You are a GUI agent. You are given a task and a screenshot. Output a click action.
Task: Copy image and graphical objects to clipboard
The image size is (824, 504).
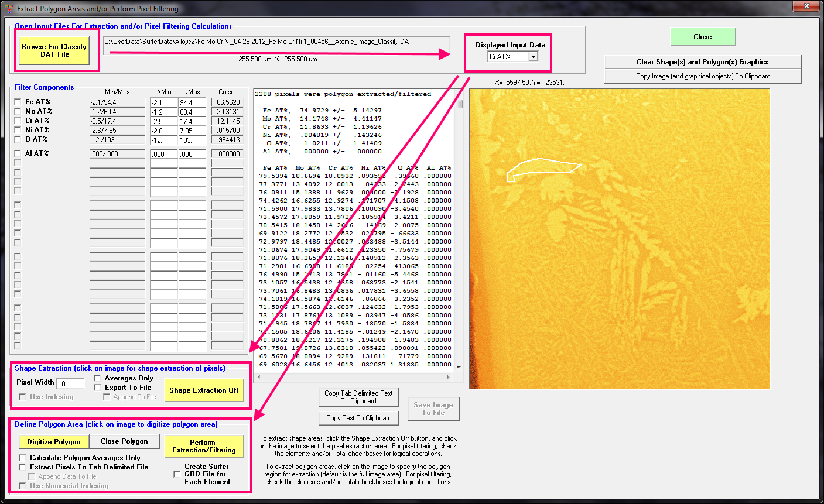[702, 76]
